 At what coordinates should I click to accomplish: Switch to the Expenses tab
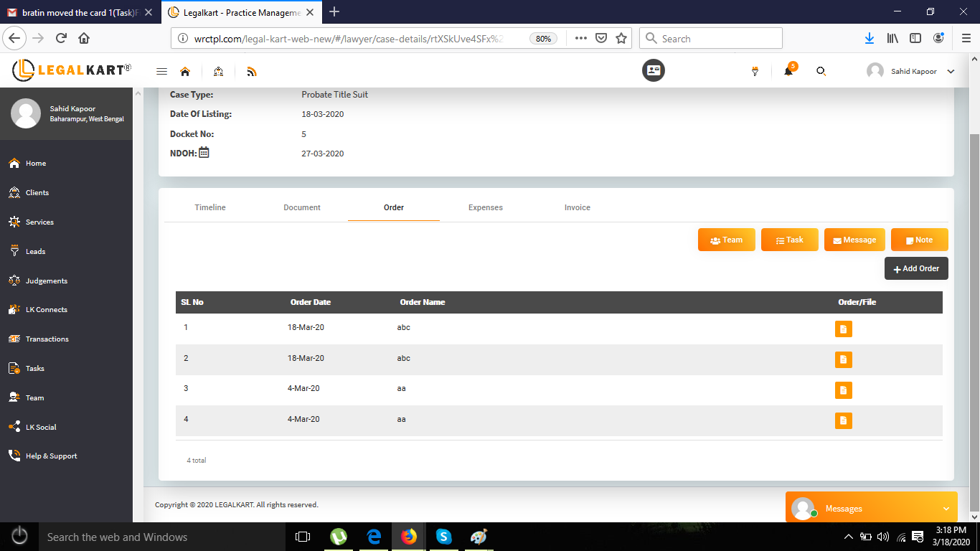click(485, 207)
